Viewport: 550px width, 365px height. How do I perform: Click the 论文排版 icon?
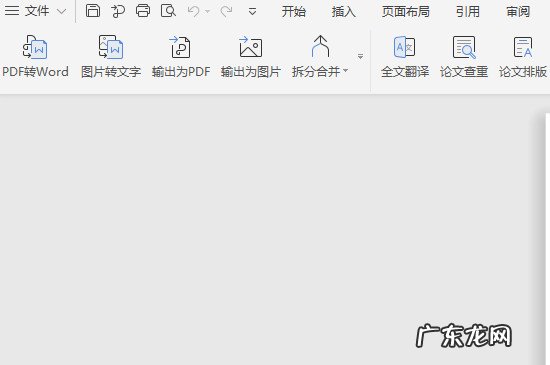[x=523, y=47]
